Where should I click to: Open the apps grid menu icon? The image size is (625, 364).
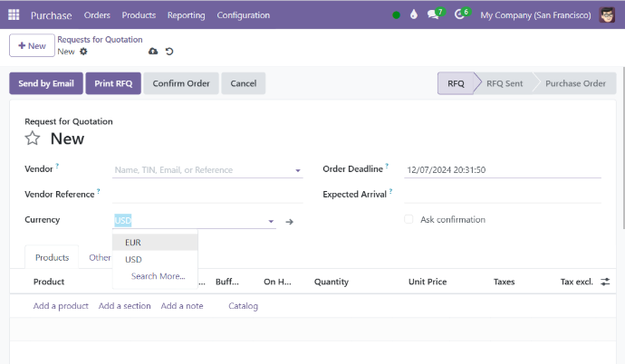point(14,14)
